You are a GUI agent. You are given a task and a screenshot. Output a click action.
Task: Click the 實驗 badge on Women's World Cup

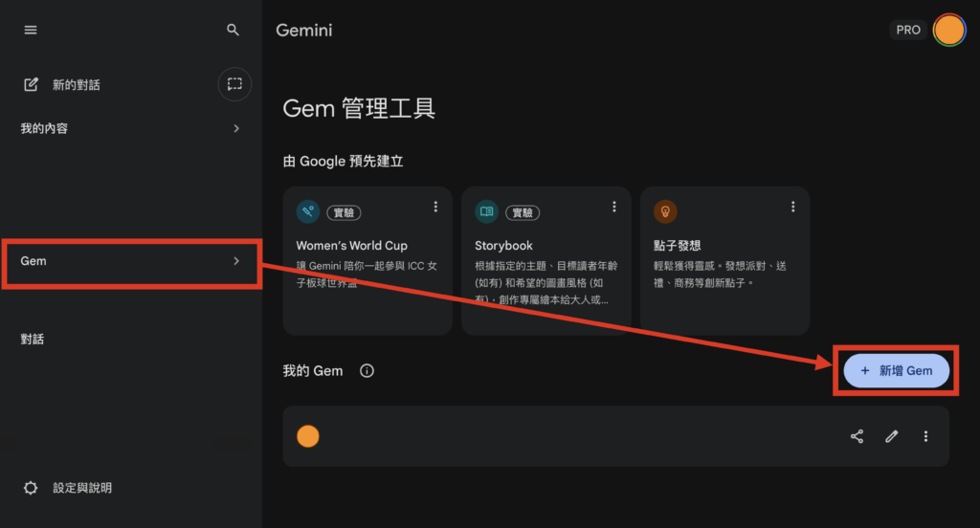[x=344, y=212]
